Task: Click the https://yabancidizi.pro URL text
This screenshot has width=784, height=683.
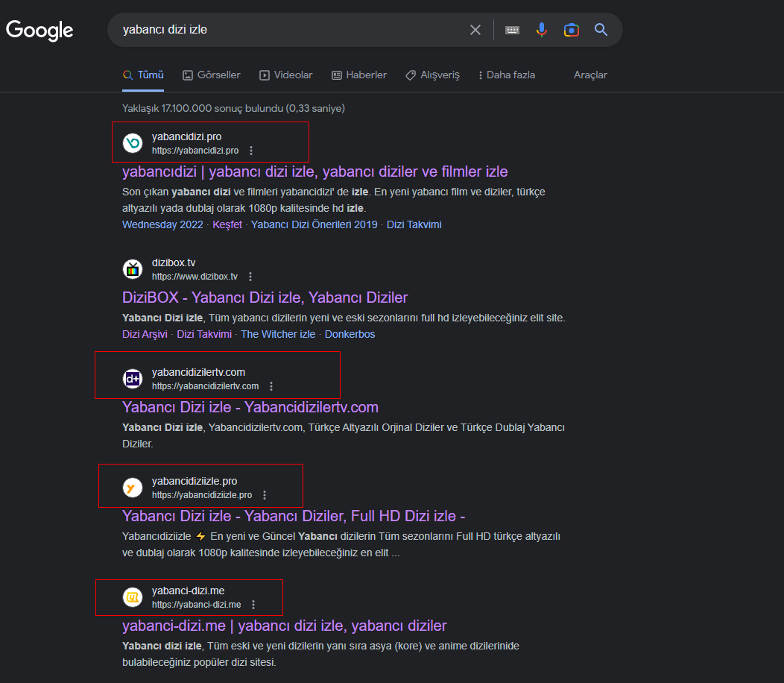Action: [x=195, y=151]
